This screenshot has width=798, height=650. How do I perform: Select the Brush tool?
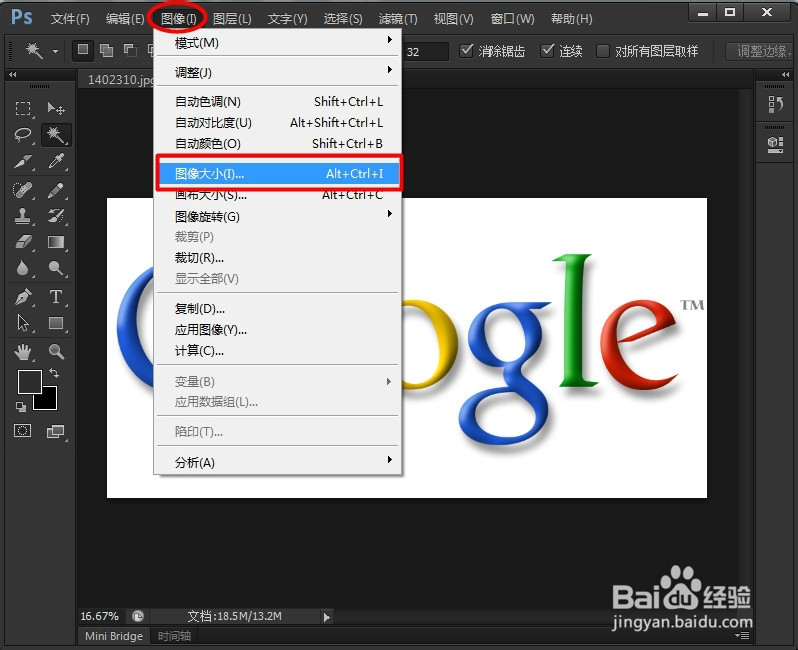[55, 190]
